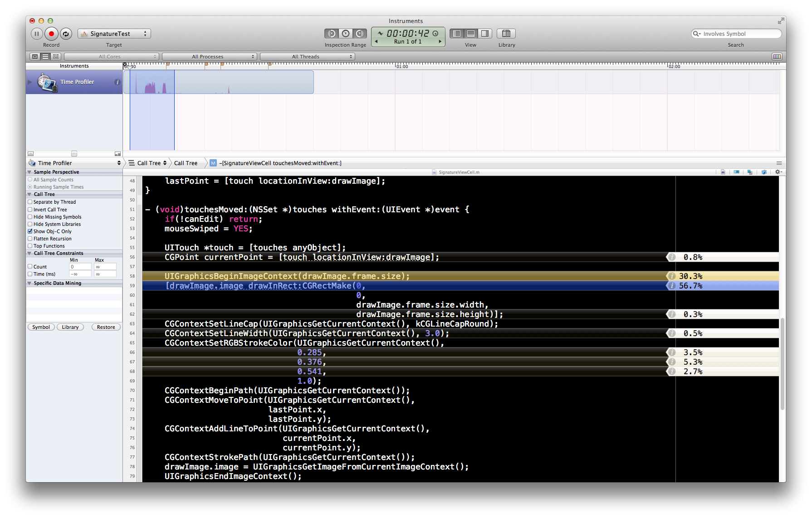
Task: Pause the recording with the pause button
Action: pos(37,34)
